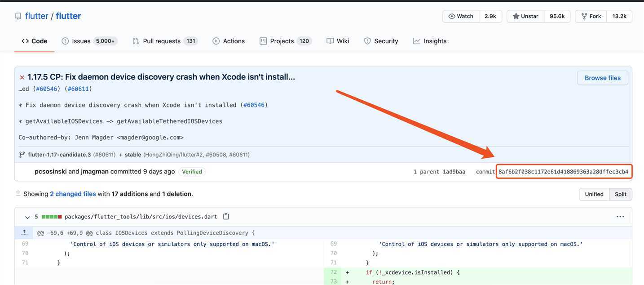Open pcsosinski's profile link
644x285 pixels.
click(51, 171)
